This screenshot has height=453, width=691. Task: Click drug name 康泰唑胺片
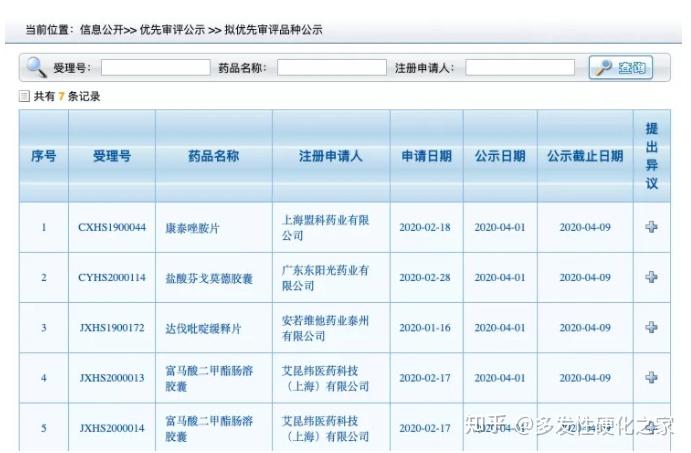pos(192,228)
